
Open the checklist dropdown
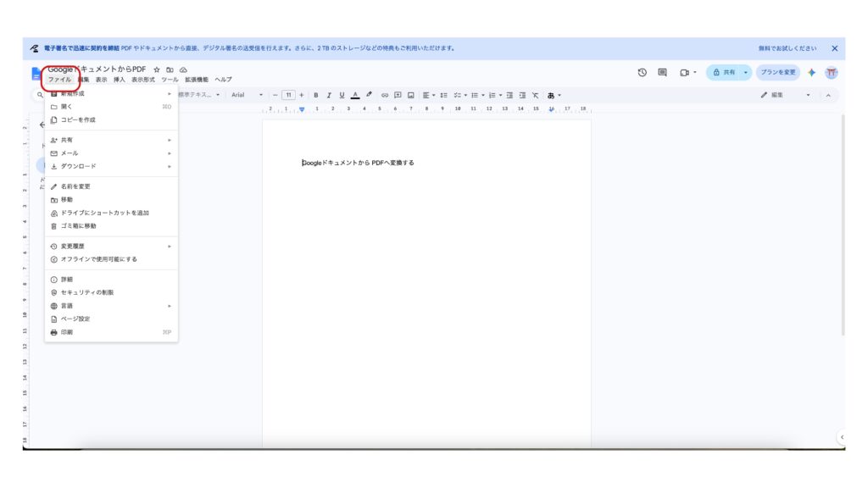(x=460, y=95)
